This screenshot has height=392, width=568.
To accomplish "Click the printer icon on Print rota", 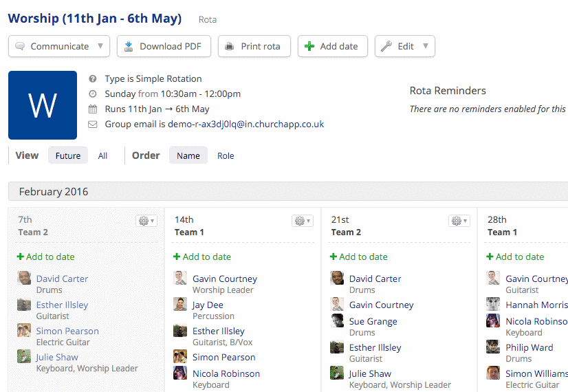I will pyautogui.click(x=229, y=46).
